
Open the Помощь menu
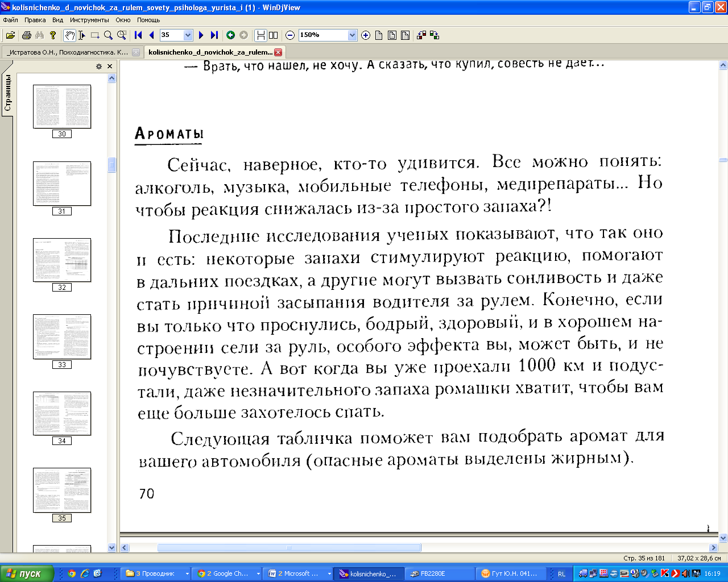[x=148, y=20]
